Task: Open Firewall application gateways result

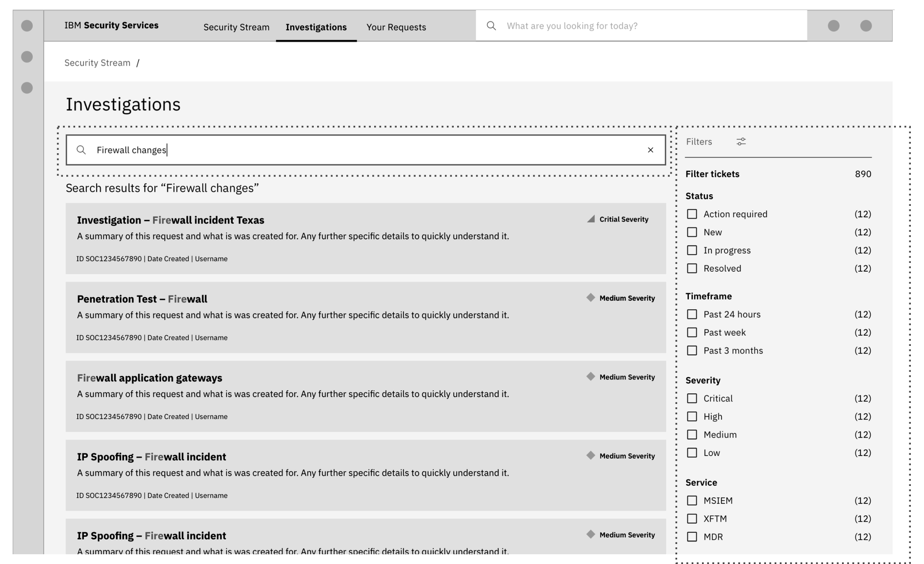Action: pos(366,396)
